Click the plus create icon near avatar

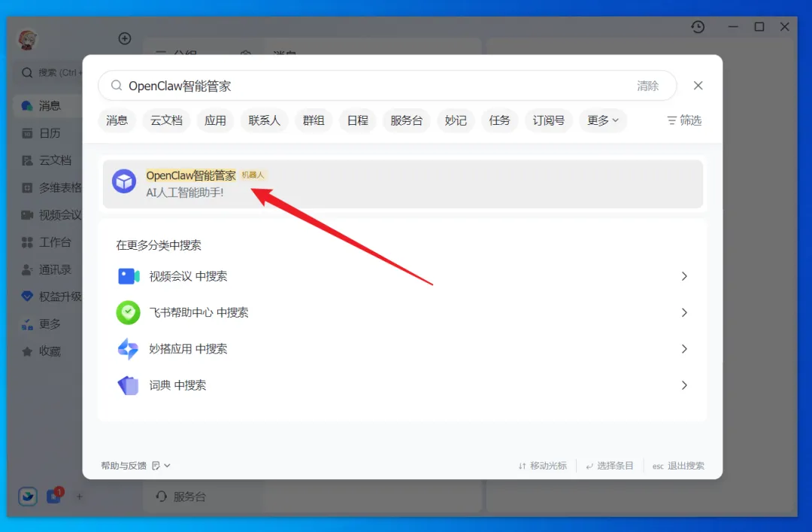coord(125,38)
